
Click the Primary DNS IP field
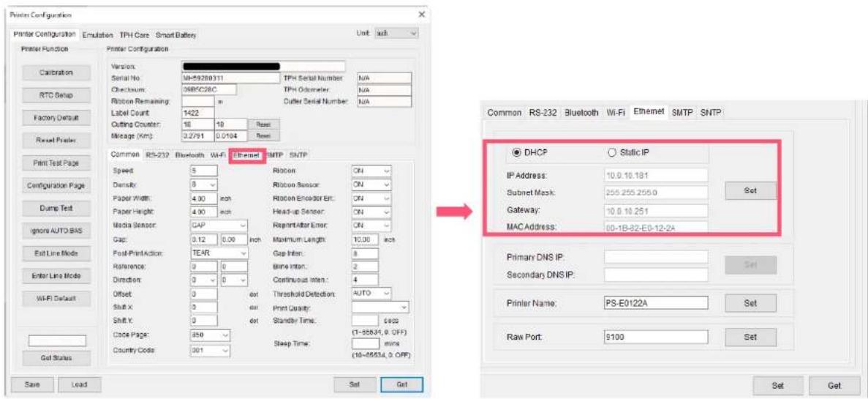point(656,257)
